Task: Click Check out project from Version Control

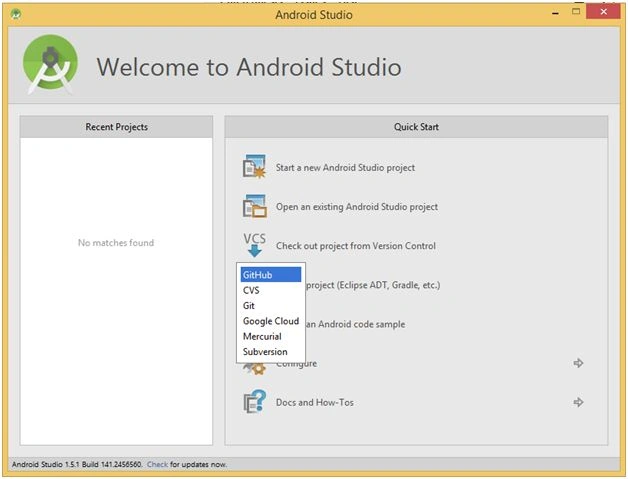Action: click(x=356, y=246)
